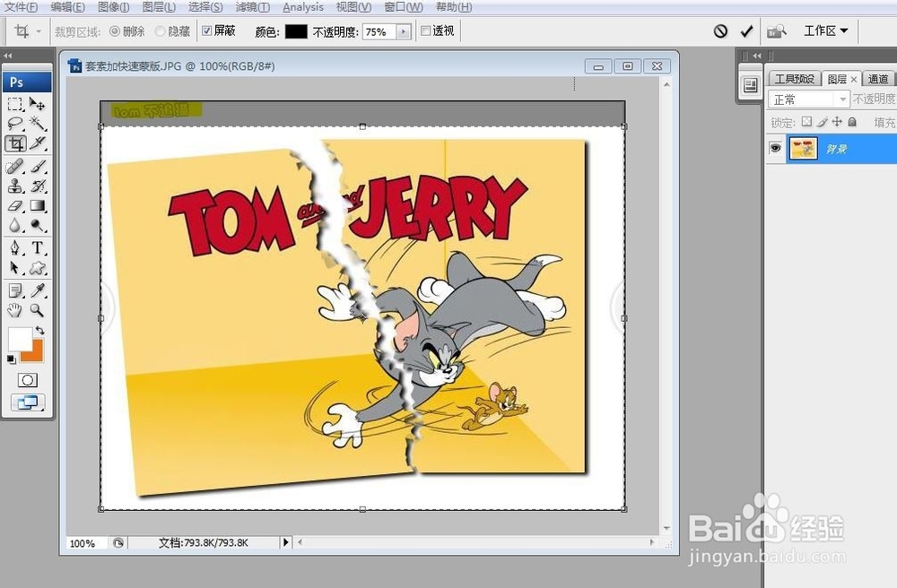The height and width of the screenshot is (588, 897).
Task: Select the Horizontal Type tool
Action: tap(37, 247)
